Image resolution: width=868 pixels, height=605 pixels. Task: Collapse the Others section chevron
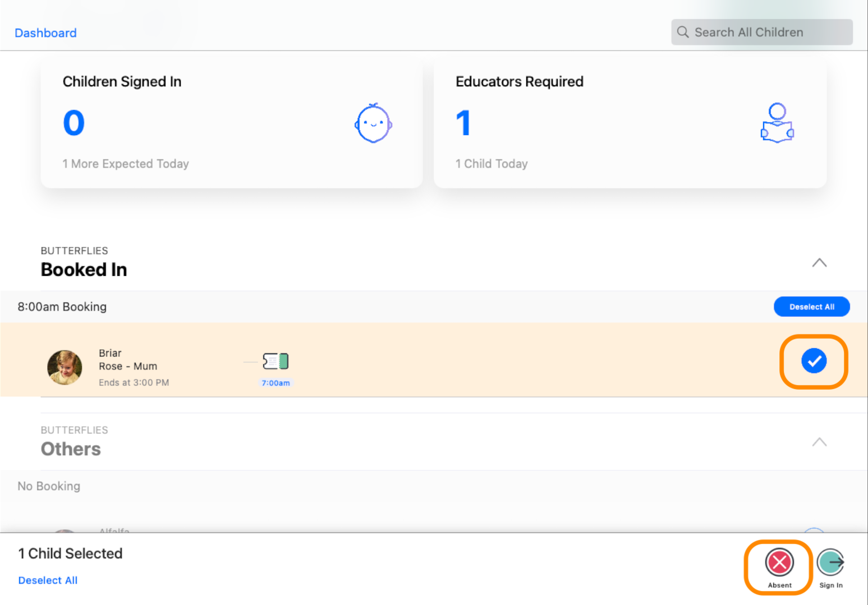819,442
